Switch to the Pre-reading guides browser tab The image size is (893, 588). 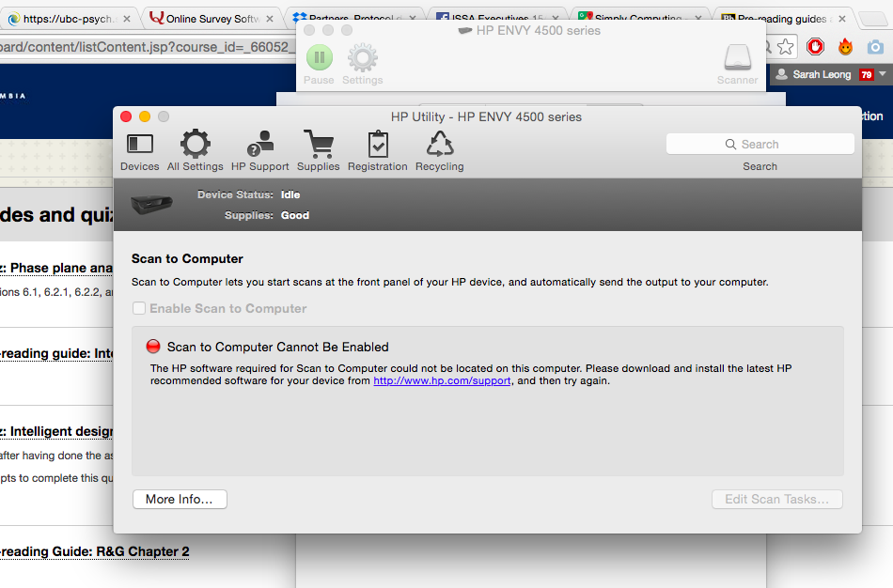click(x=781, y=19)
